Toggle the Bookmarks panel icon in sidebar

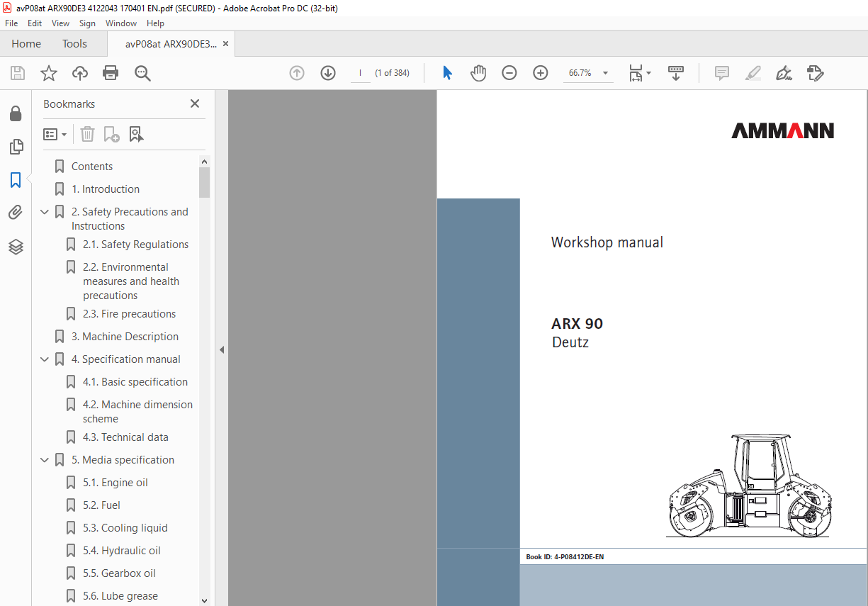[x=16, y=180]
